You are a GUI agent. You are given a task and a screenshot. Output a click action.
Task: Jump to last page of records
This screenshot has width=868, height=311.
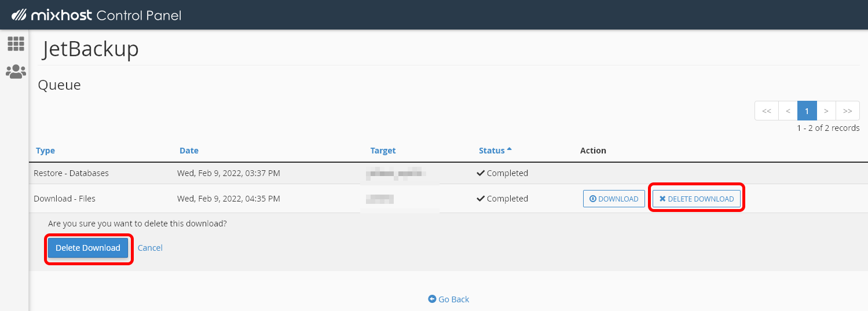[848, 111]
